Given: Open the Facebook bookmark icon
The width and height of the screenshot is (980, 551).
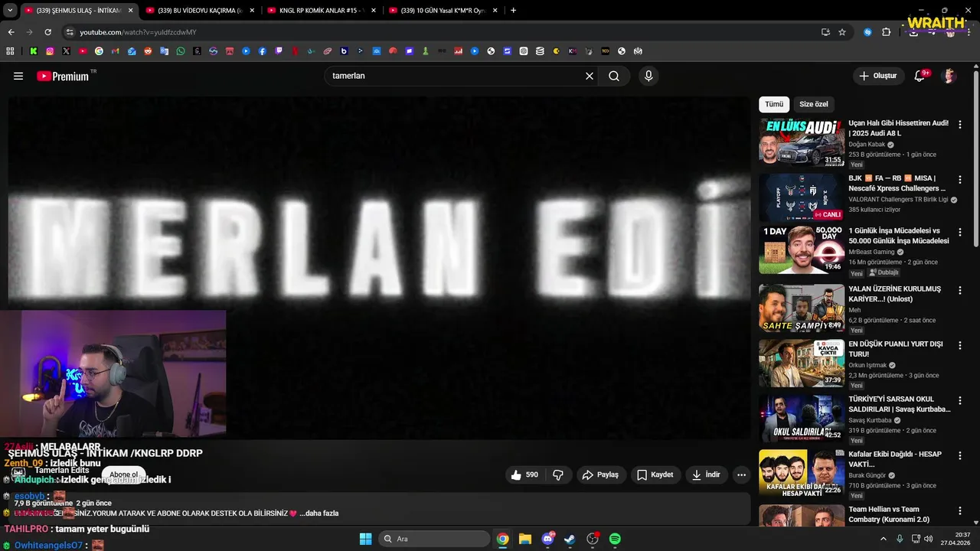Looking at the screenshot, I should (x=263, y=51).
